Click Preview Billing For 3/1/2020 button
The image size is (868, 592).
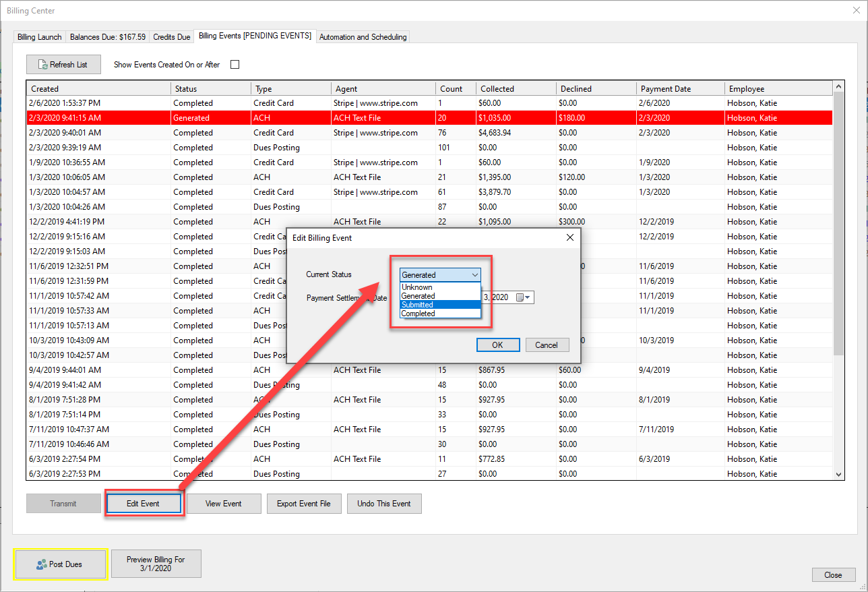[x=156, y=564]
